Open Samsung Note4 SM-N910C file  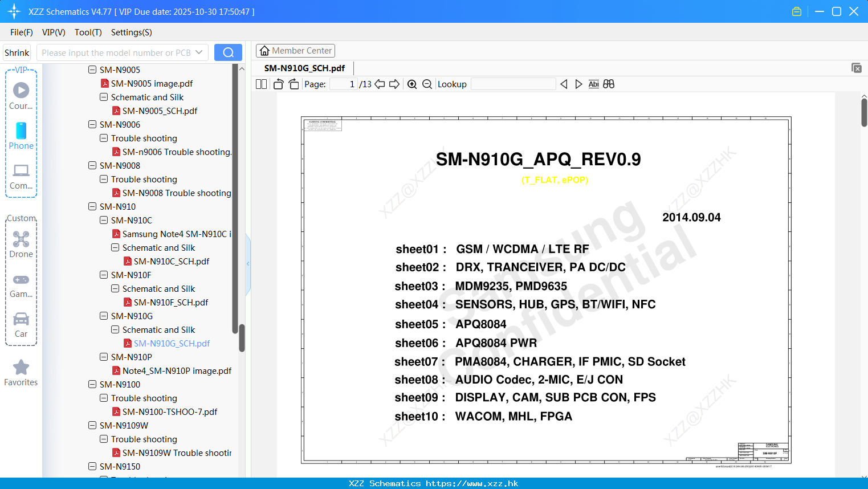[x=177, y=234]
